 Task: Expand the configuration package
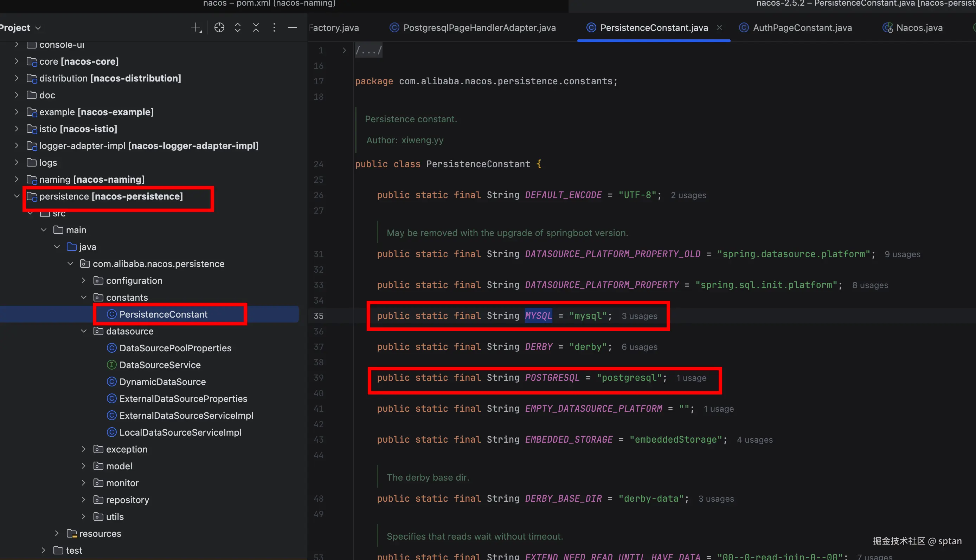tap(84, 280)
